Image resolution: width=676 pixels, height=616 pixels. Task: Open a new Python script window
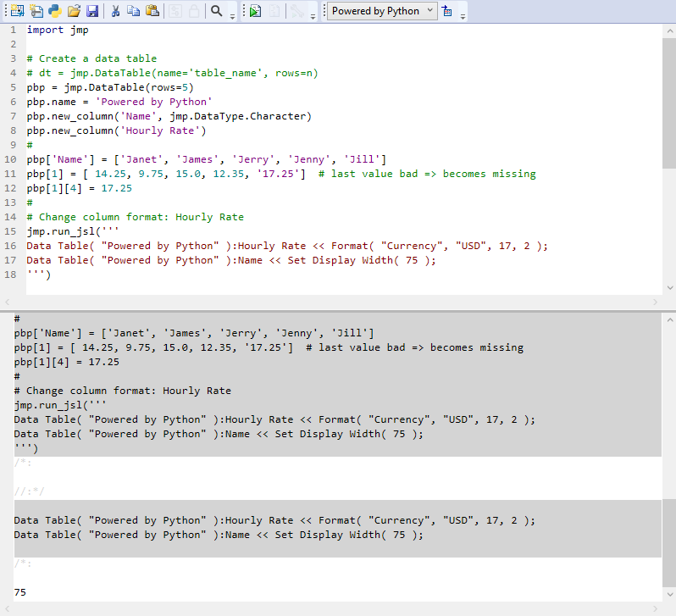tap(55, 11)
